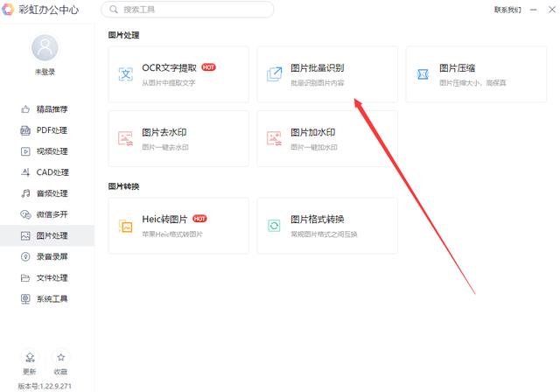Select the 图片去水印 tool icon
560x392 pixels.
coord(126,138)
